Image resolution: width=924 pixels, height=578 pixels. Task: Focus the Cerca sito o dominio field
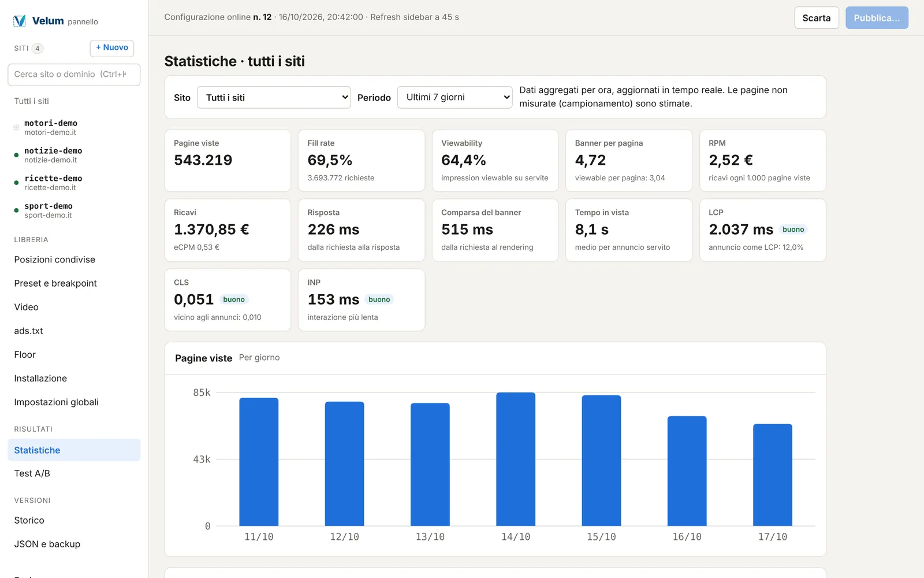74,75
